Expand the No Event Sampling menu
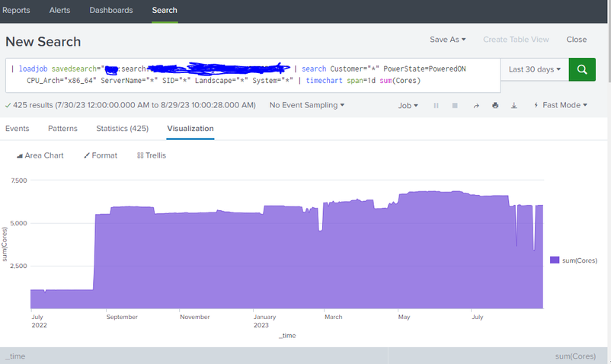 click(x=307, y=105)
